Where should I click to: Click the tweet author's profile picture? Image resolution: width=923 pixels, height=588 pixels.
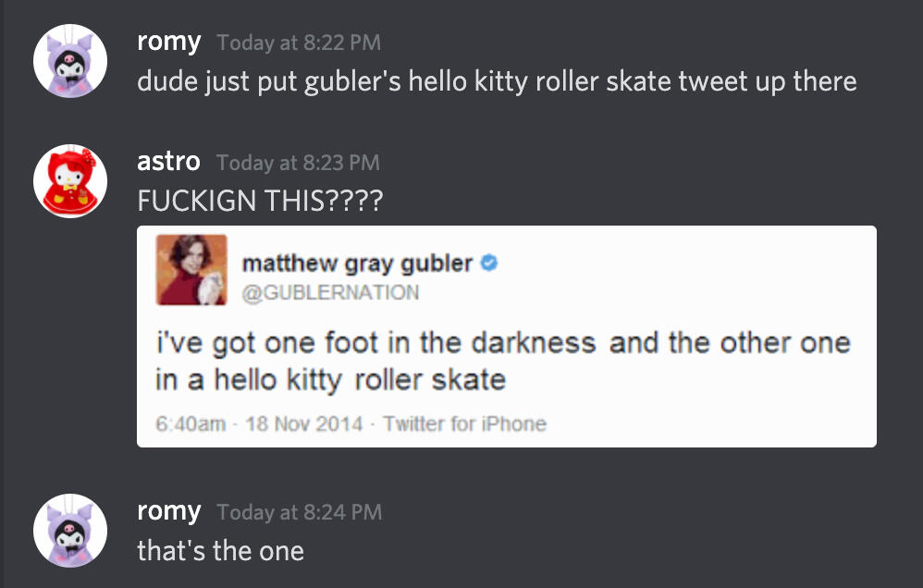191,270
